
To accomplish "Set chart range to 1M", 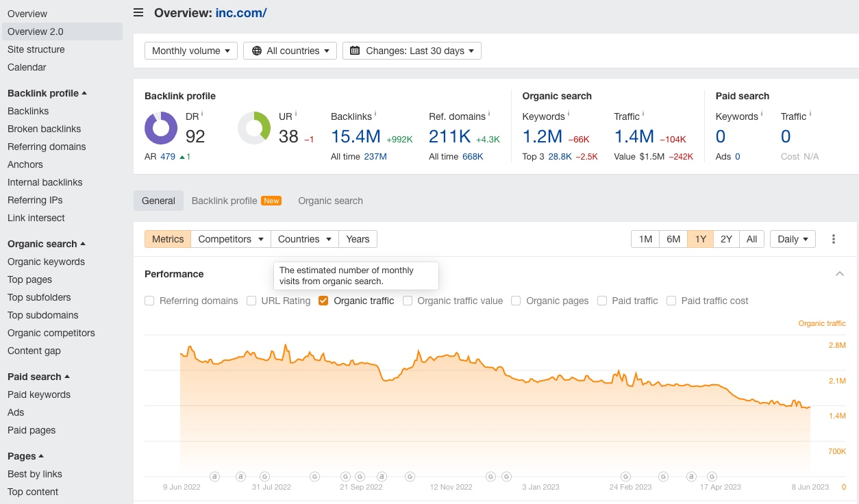I will pyautogui.click(x=645, y=239).
